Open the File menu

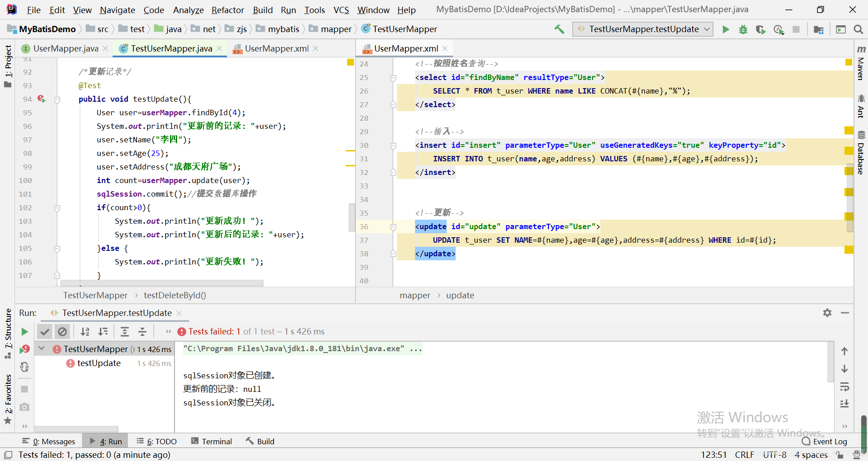(x=34, y=10)
